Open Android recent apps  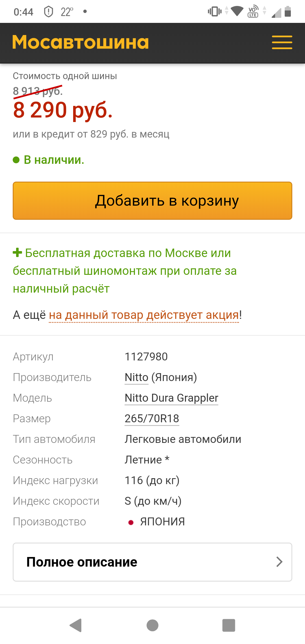click(228, 625)
